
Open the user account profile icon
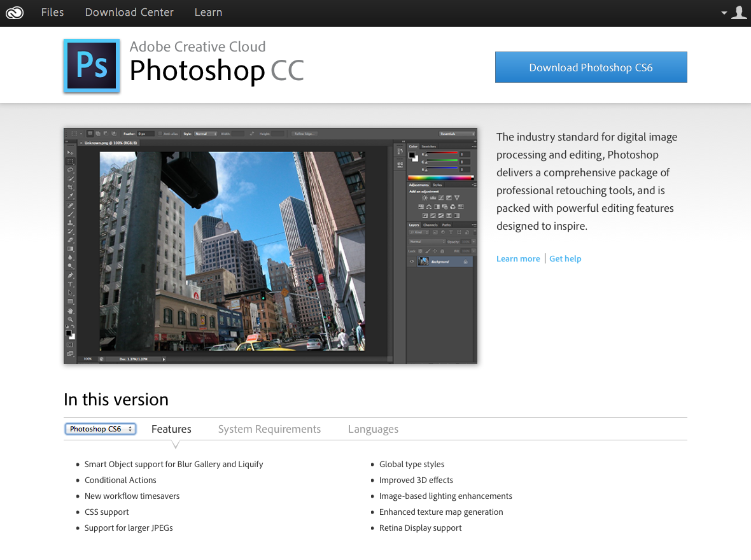739,12
